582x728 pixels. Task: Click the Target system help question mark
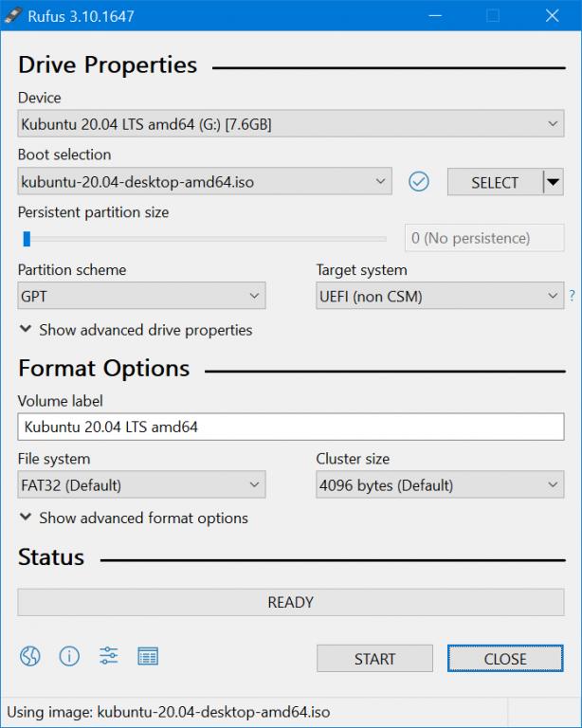pos(572,297)
